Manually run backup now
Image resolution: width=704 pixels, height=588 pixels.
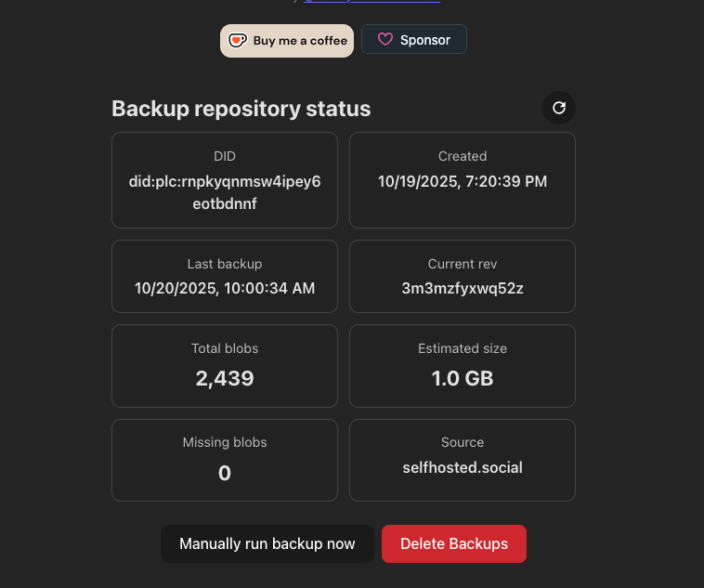[267, 543]
